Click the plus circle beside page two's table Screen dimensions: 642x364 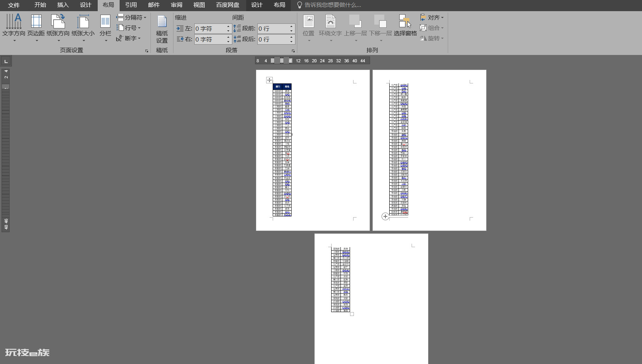(385, 216)
